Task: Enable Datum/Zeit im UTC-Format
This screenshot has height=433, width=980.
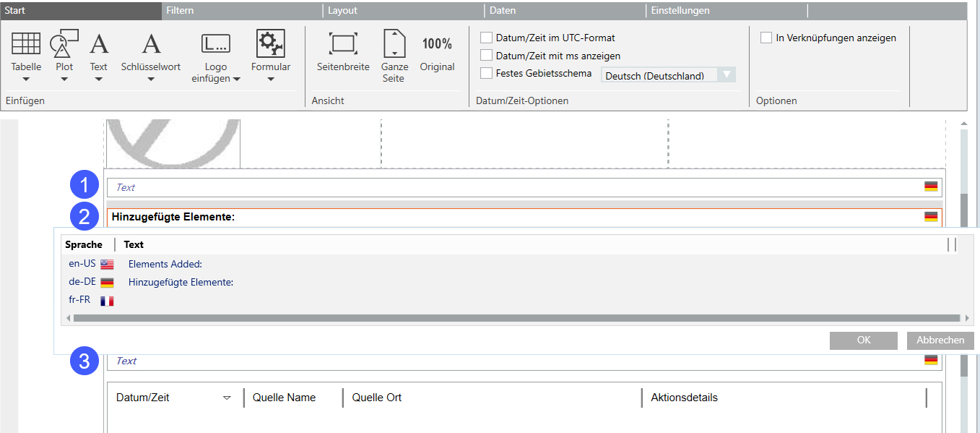Action: click(x=487, y=38)
